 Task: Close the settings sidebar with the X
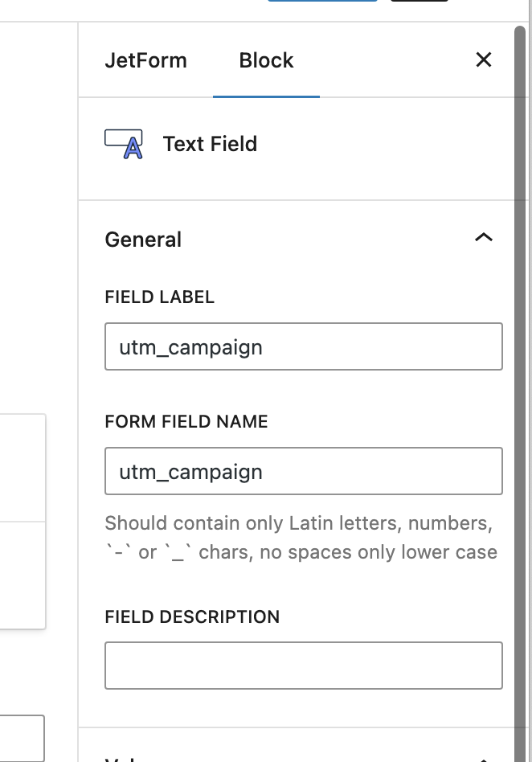tap(484, 59)
